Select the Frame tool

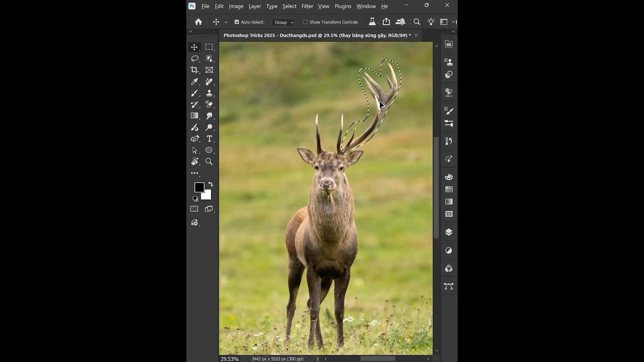209,70
